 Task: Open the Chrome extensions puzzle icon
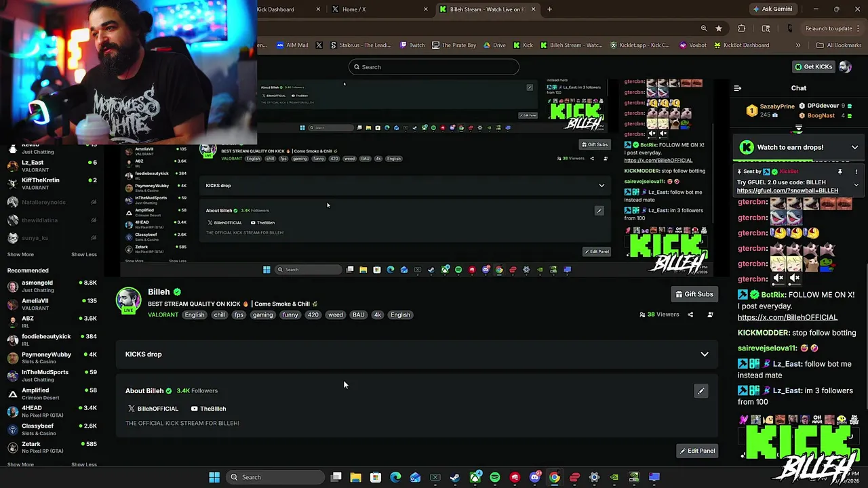point(741,28)
